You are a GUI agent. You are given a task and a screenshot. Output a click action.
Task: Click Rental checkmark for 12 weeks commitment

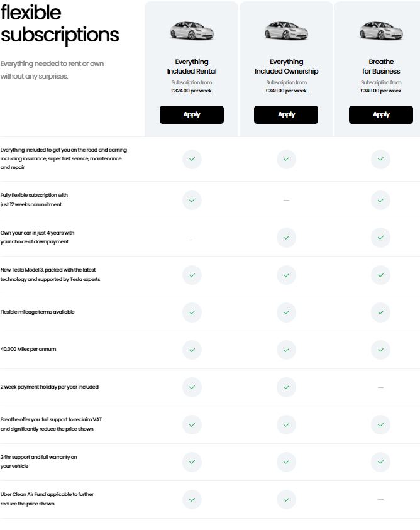point(192,200)
